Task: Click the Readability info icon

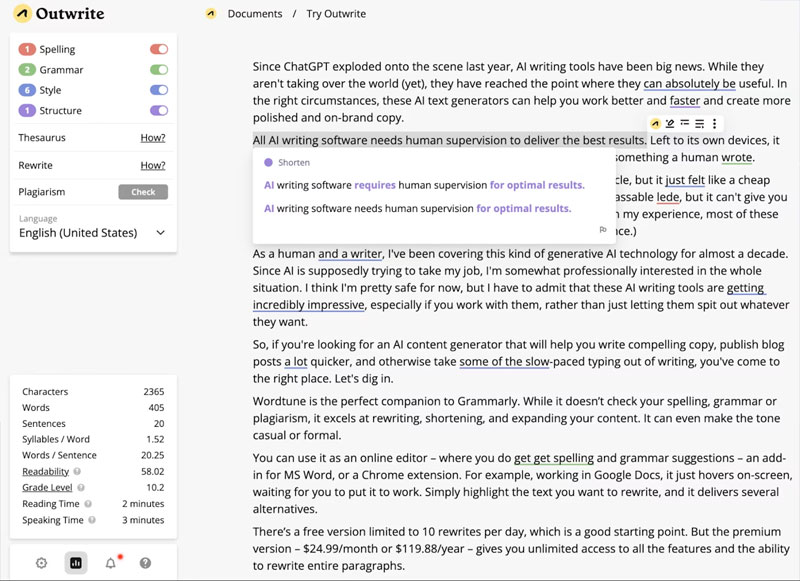Action: coord(78,471)
